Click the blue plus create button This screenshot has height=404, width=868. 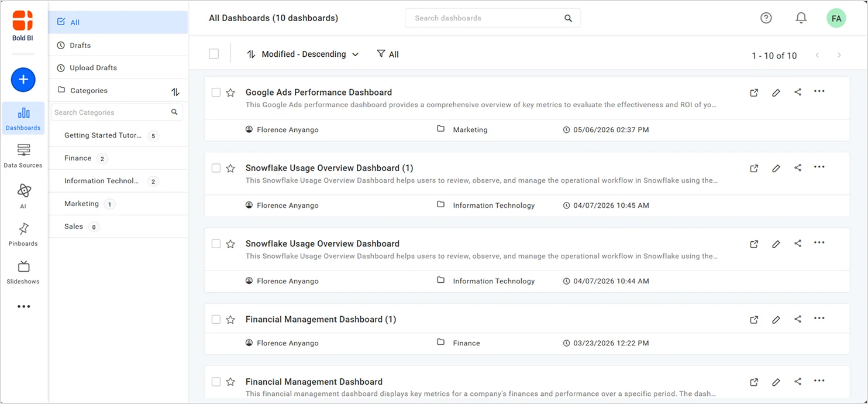pyautogui.click(x=23, y=80)
